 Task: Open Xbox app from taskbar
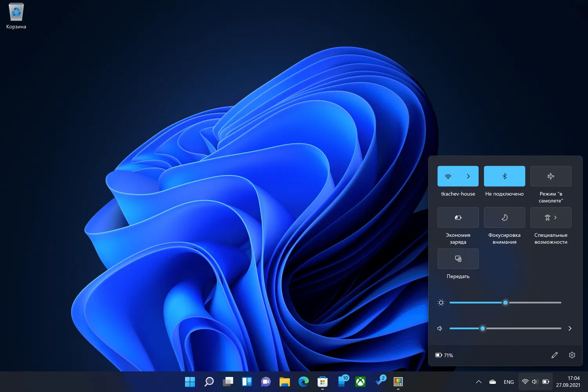360,381
